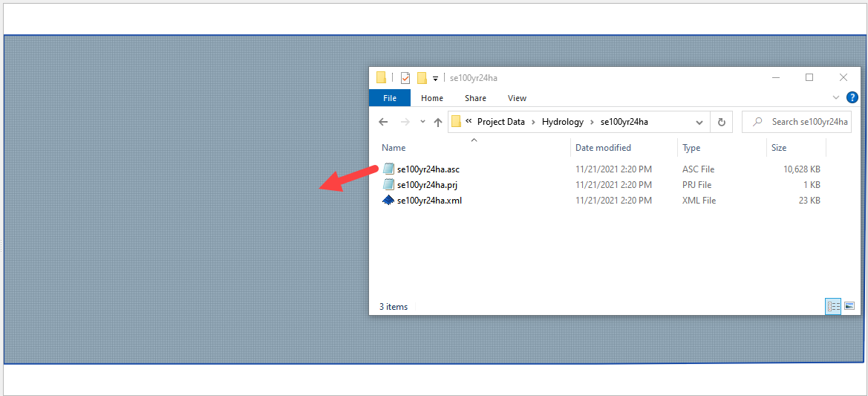Open the recent locations dropdown
This screenshot has width=868, height=396.
pyautogui.click(x=422, y=122)
